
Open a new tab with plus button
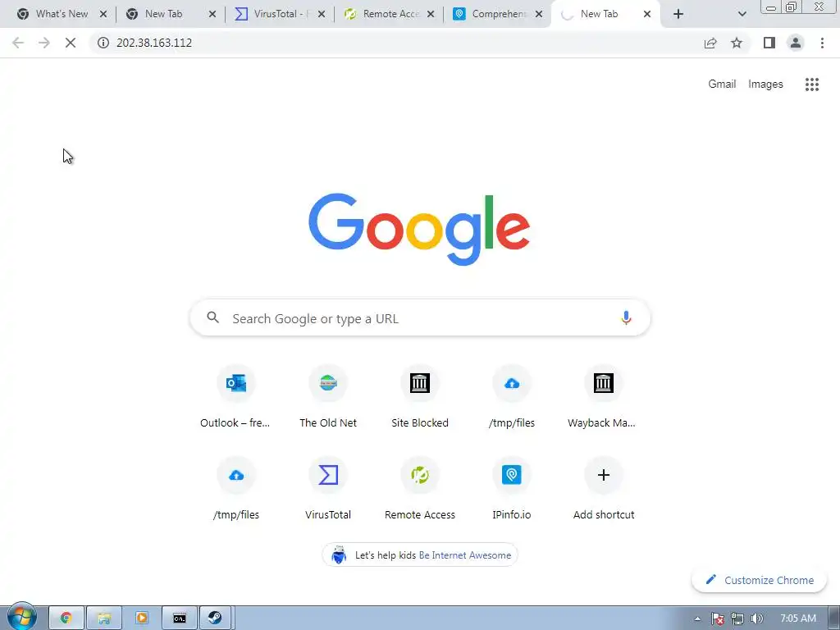678,14
